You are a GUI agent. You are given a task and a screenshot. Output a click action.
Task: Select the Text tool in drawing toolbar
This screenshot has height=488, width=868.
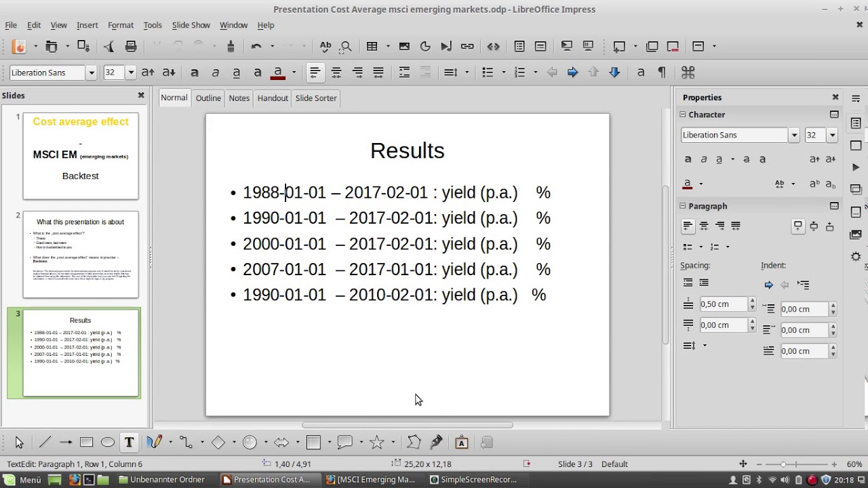[129, 443]
